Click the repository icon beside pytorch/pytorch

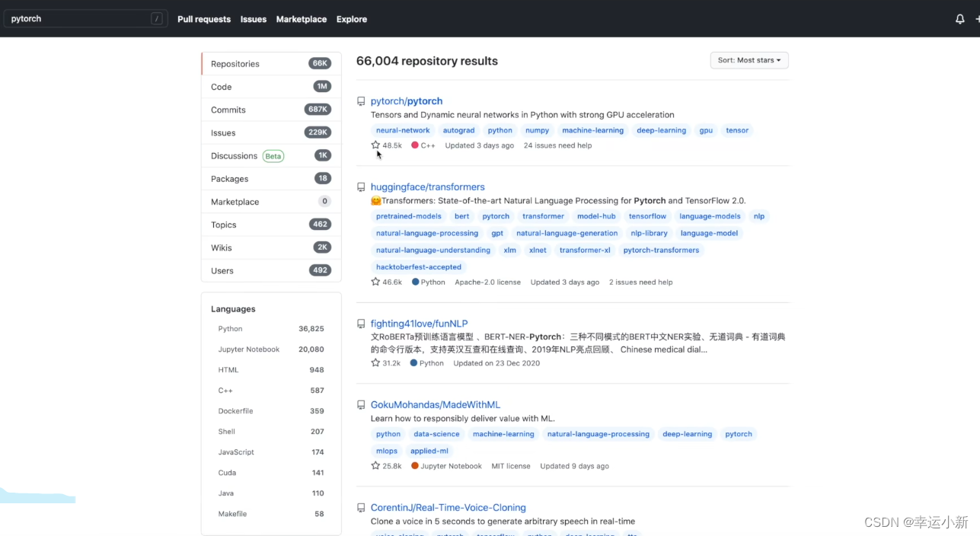point(361,101)
